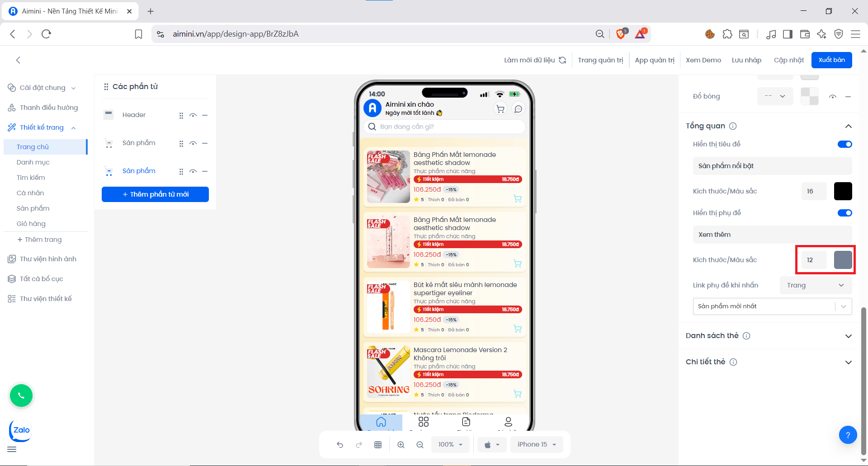Screen dimensions: 868x466
Task: Turn off the Hiển thị phụ đề switch
Action: point(844,213)
